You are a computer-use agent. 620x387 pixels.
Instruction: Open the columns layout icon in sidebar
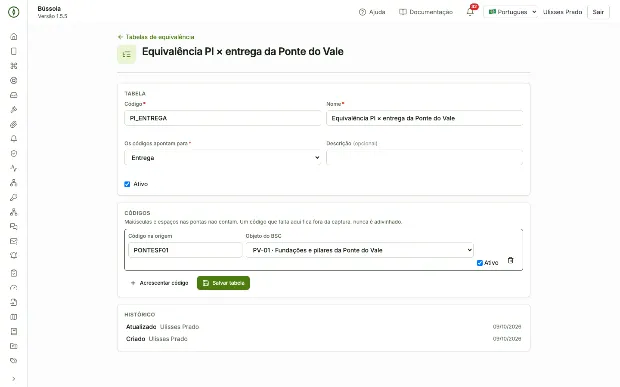(13, 317)
